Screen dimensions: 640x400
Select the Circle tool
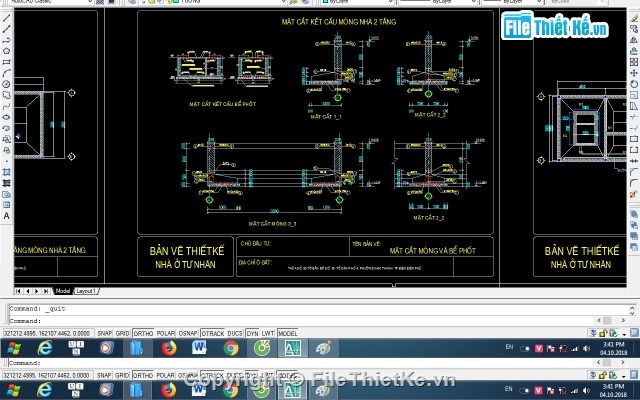(6, 84)
